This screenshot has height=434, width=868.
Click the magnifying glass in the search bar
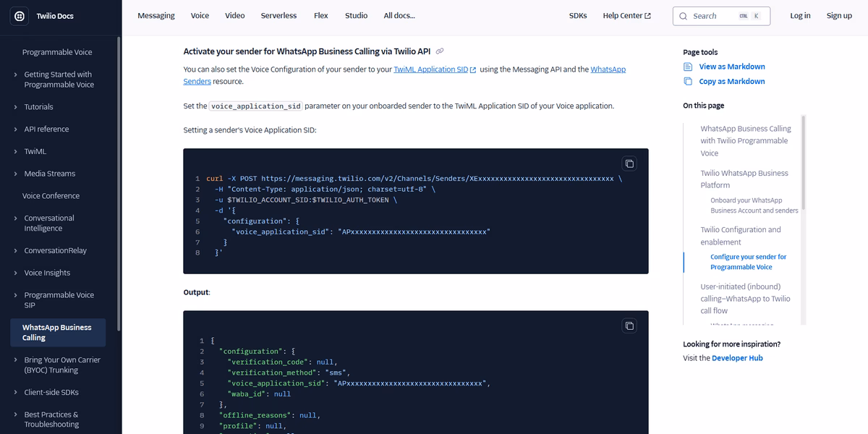(x=683, y=15)
